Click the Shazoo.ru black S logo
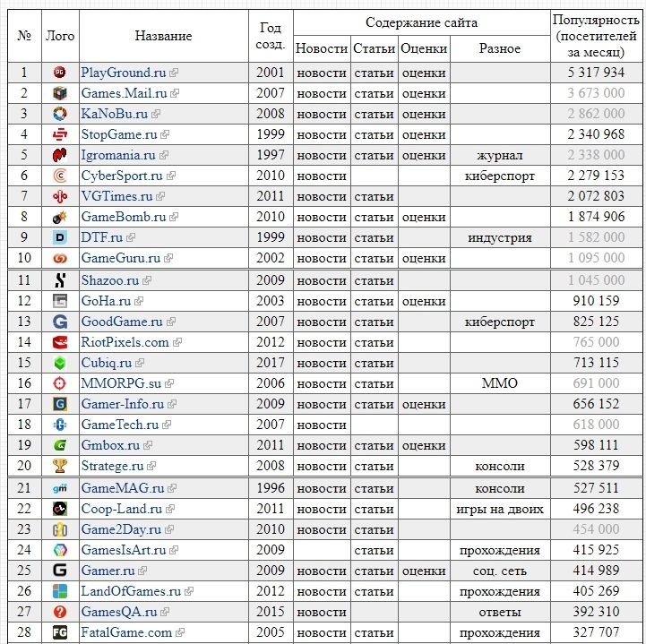This screenshot has width=646, height=644. [x=60, y=280]
